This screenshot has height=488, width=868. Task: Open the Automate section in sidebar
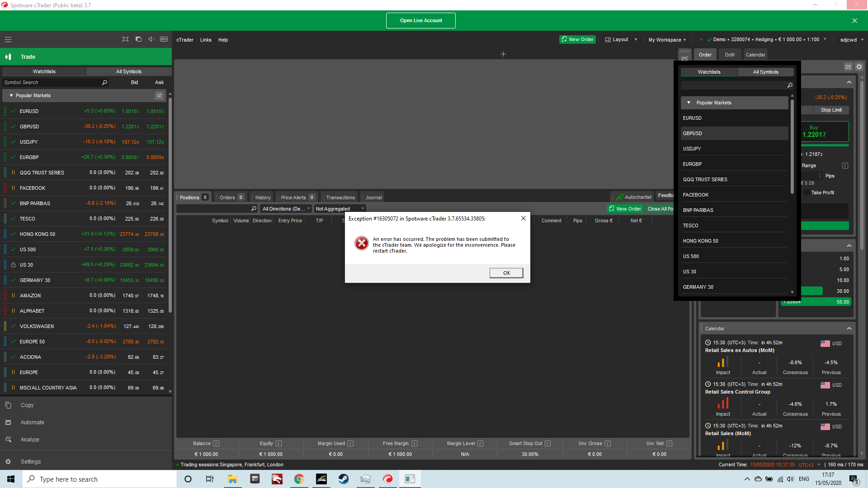pos(86,422)
